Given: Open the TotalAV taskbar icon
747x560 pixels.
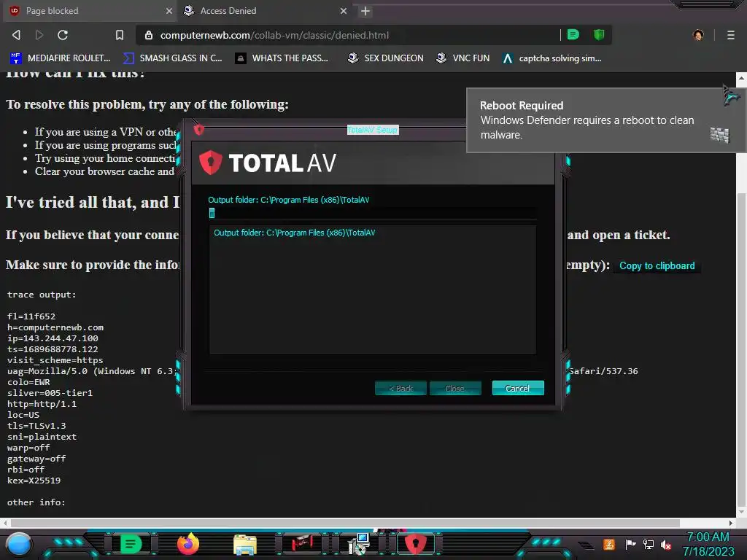Looking at the screenshot, I should pos(415,544).
